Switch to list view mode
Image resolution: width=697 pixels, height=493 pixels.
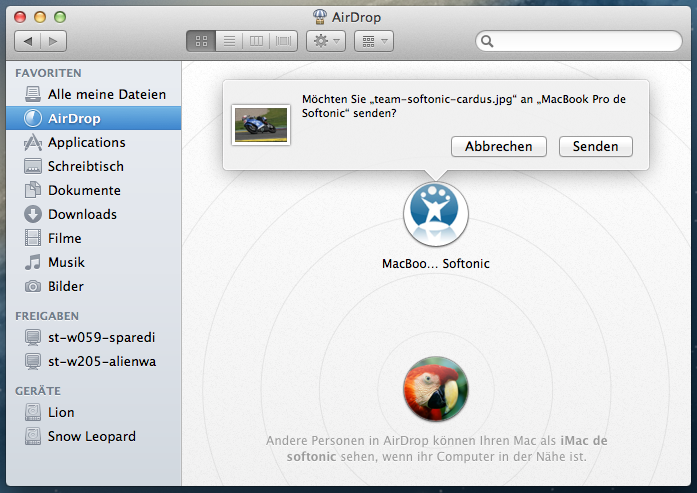[x=228, y=41]
